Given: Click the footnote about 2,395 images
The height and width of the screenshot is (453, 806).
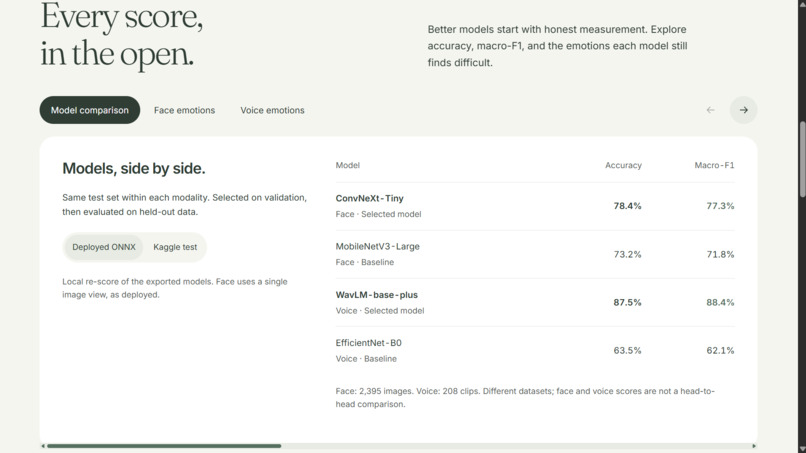Looking at the screenshot, I should tap(525, 397).
